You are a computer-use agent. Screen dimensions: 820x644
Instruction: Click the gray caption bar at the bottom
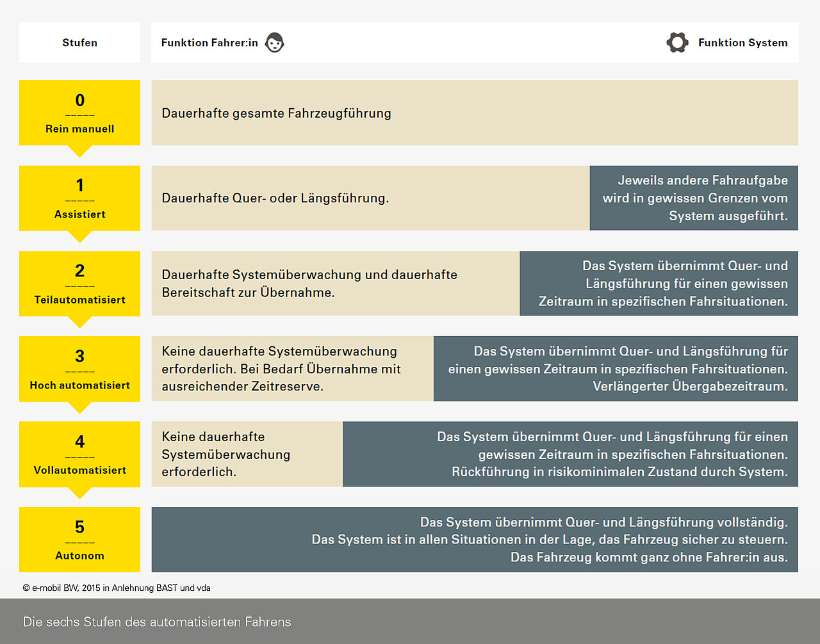[410, 622]
